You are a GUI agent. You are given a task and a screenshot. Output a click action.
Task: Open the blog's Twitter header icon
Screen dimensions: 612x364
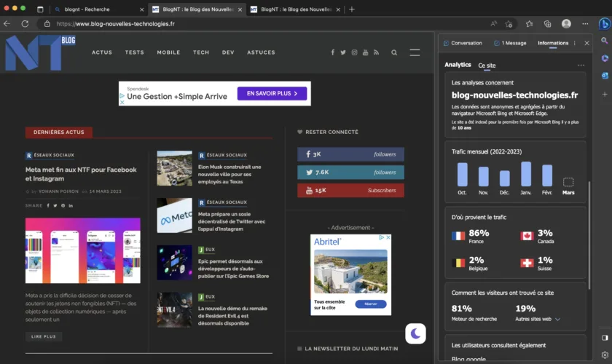[343, 52]
